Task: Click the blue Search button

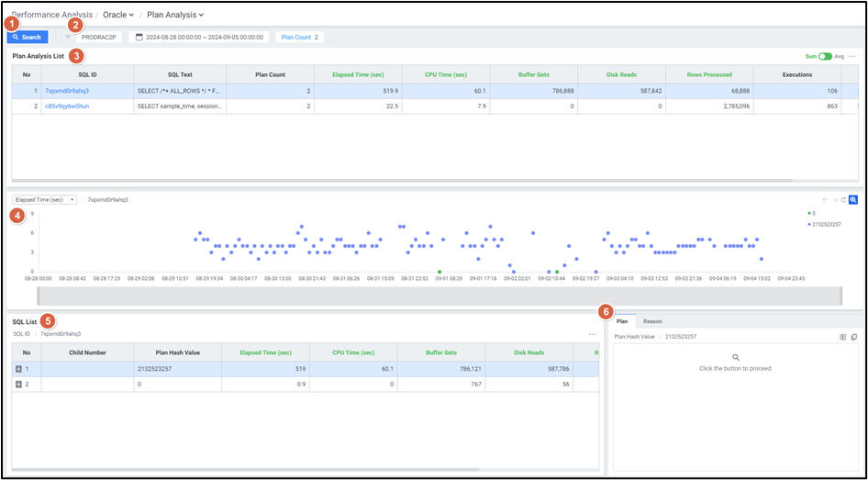Action: 28,37
